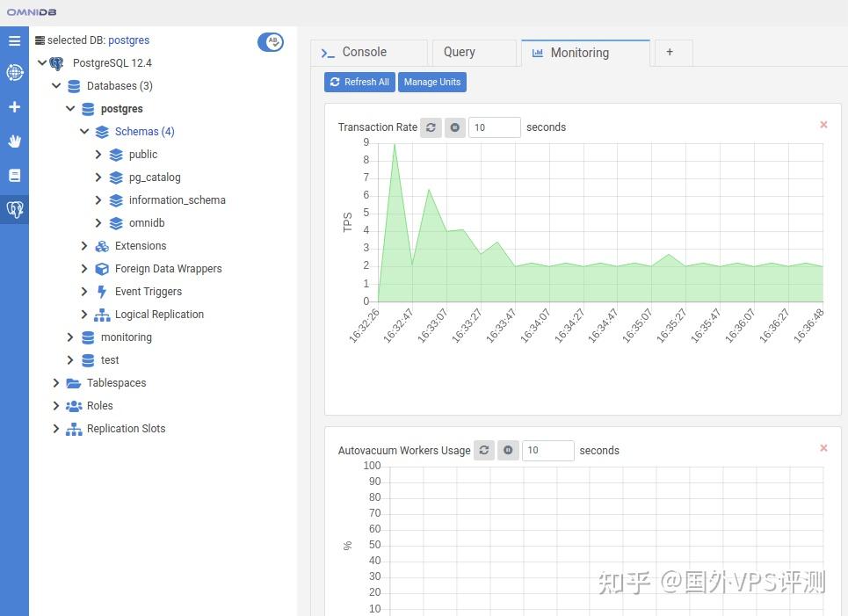The image size is (848, 616).
Task: Refresh the Transaction Rate chart
Action: 431,127
